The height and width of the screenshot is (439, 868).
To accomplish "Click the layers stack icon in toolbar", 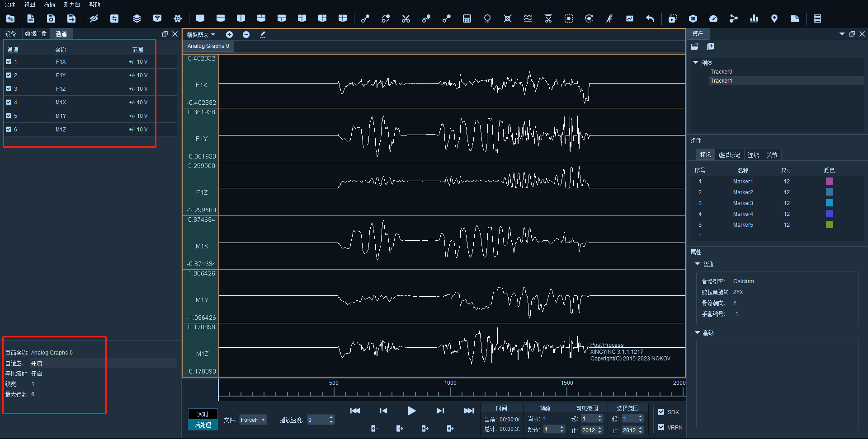I will pos(137,19).
